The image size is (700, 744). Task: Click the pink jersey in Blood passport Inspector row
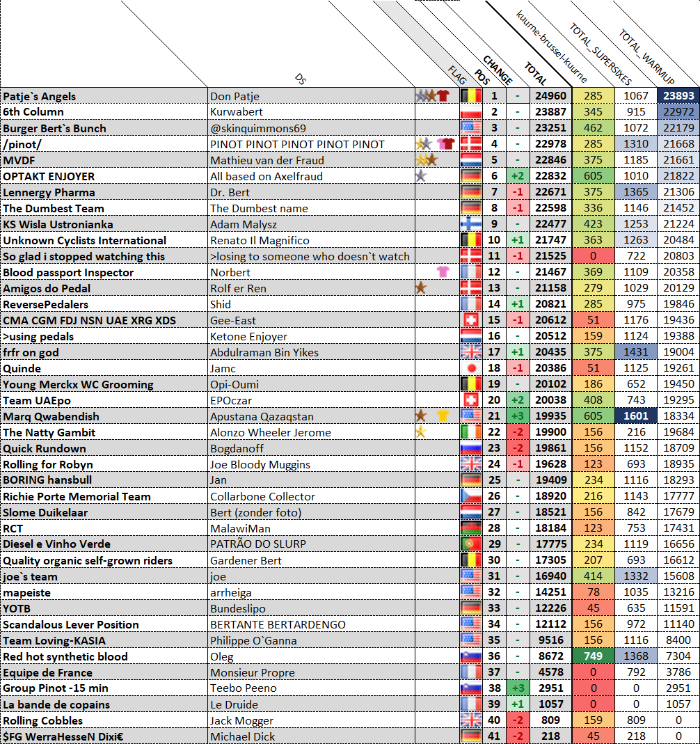click(x=442, y=272)
